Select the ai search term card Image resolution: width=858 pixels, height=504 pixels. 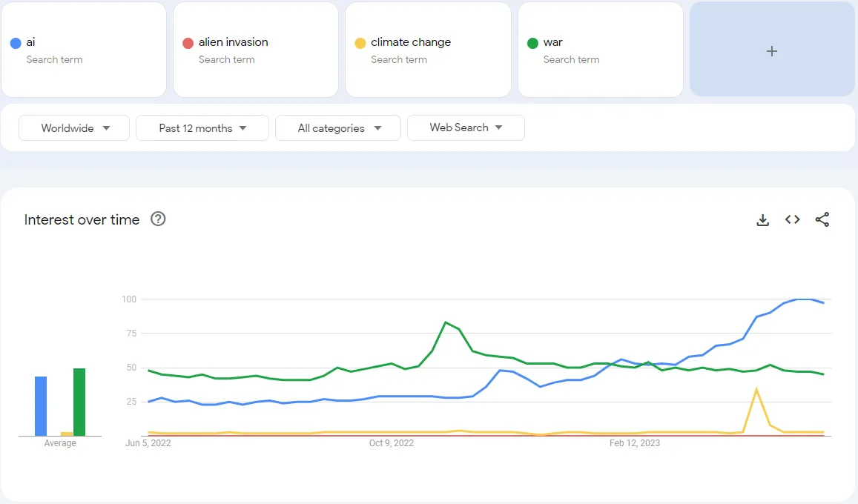84,50
